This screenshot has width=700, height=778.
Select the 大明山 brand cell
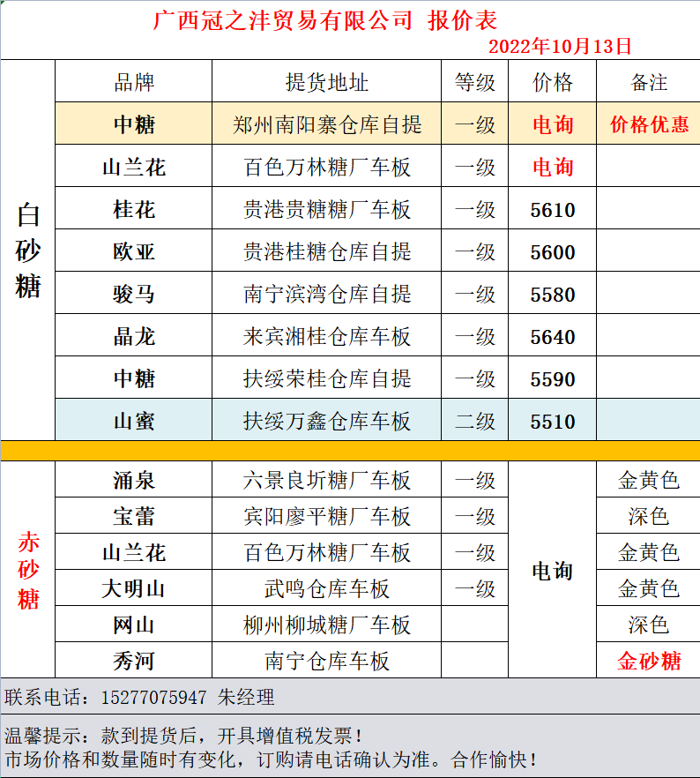pyautogui.click(x=134, y=588)
